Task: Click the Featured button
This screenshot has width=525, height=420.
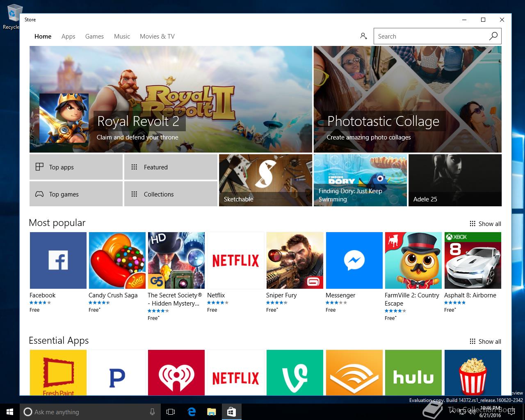Action: tap(171, 167)
